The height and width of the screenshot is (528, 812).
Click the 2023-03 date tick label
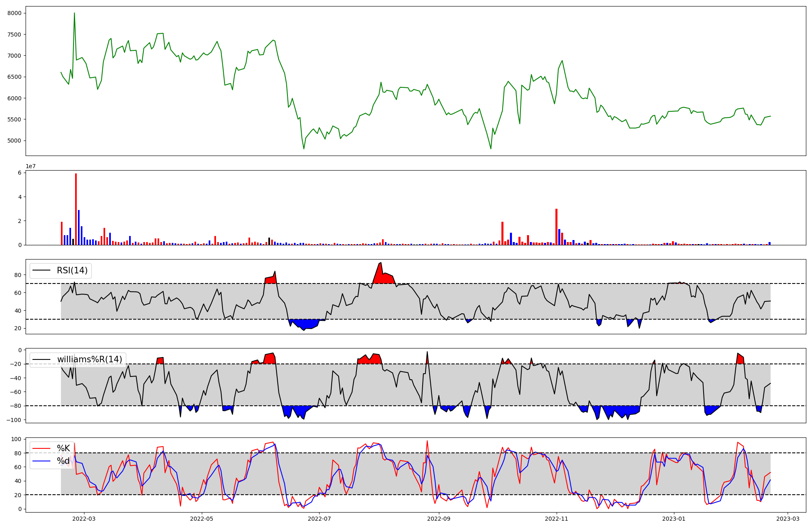[x=788, y=519]
